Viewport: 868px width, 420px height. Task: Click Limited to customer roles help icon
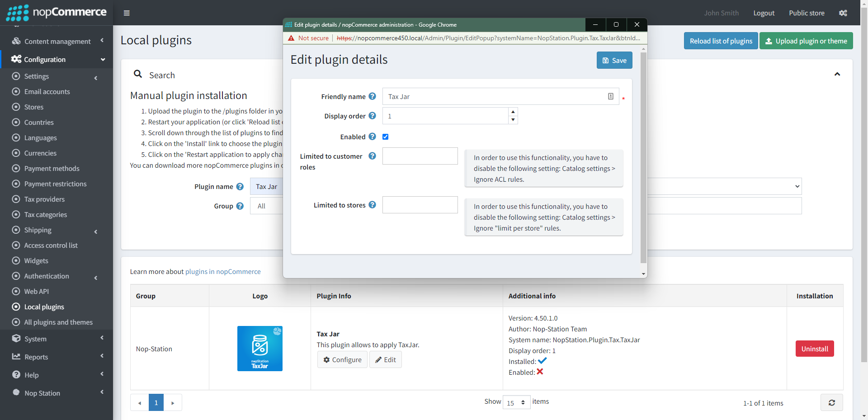pyautogui.click(x=372, y=156)
